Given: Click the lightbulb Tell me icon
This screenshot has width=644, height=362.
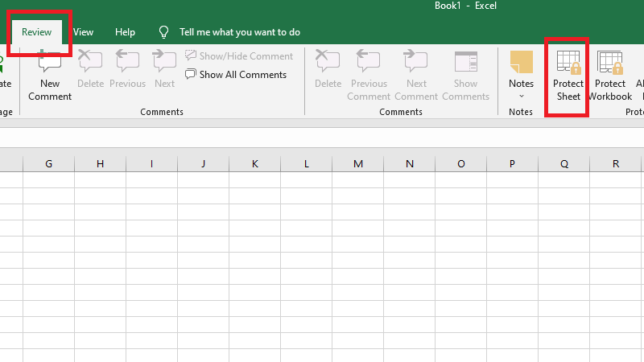Looking at the screenshot, I should pyautogui.click(x=164, y=32).
